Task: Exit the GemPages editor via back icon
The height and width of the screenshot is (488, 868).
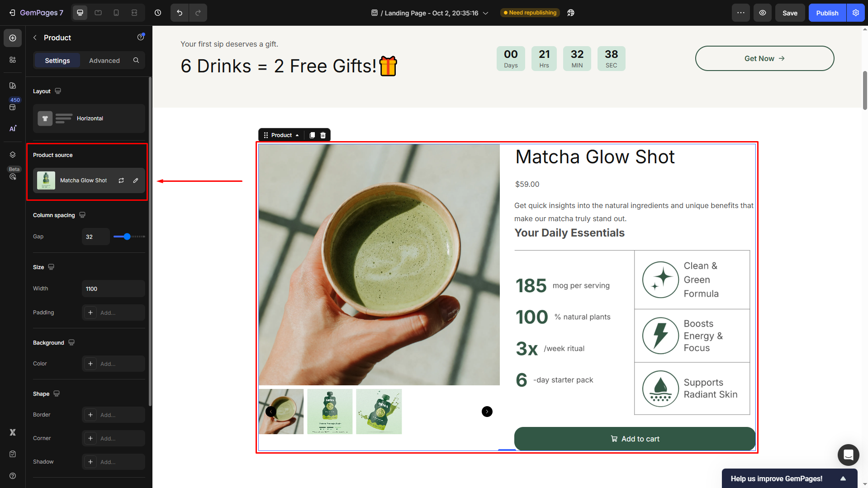Action: (12, 13)
